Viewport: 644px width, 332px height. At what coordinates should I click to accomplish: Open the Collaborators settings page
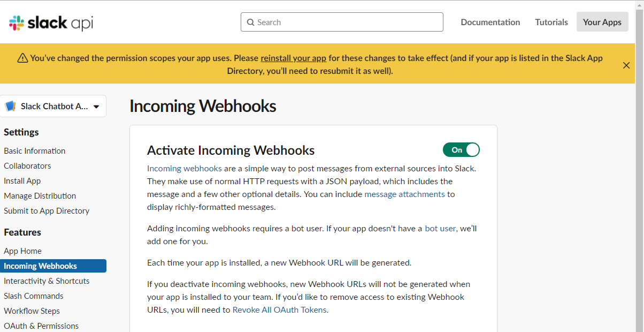27,166
